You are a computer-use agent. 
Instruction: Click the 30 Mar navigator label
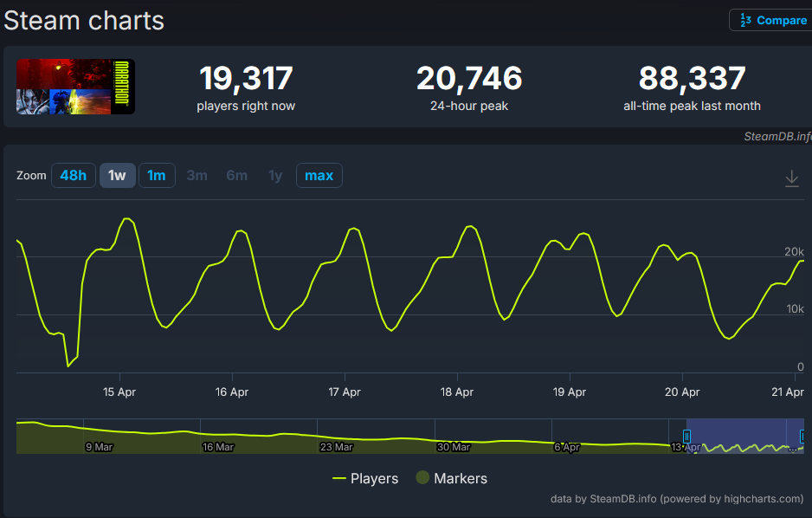[454, 446]
